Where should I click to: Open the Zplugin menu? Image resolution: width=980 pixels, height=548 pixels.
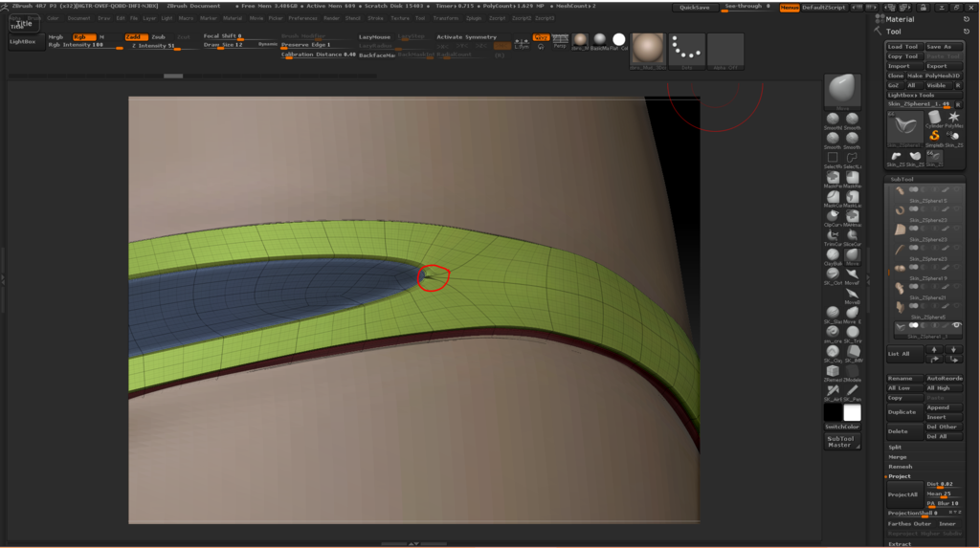coord(474,18)
